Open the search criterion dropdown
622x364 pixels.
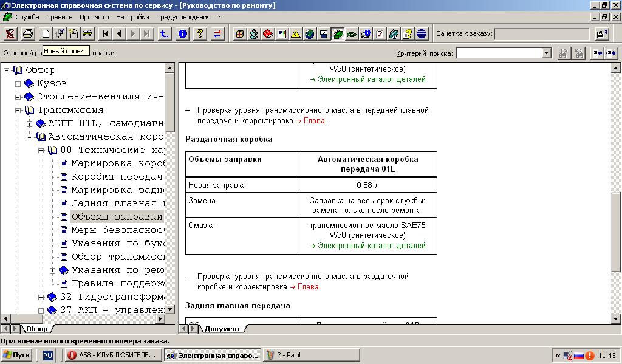pos(546,53)
